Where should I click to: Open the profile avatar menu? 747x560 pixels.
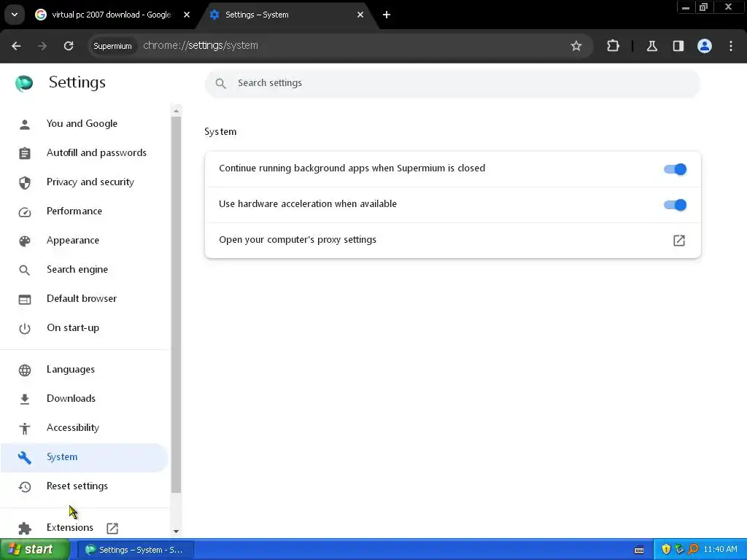point(705,46)
